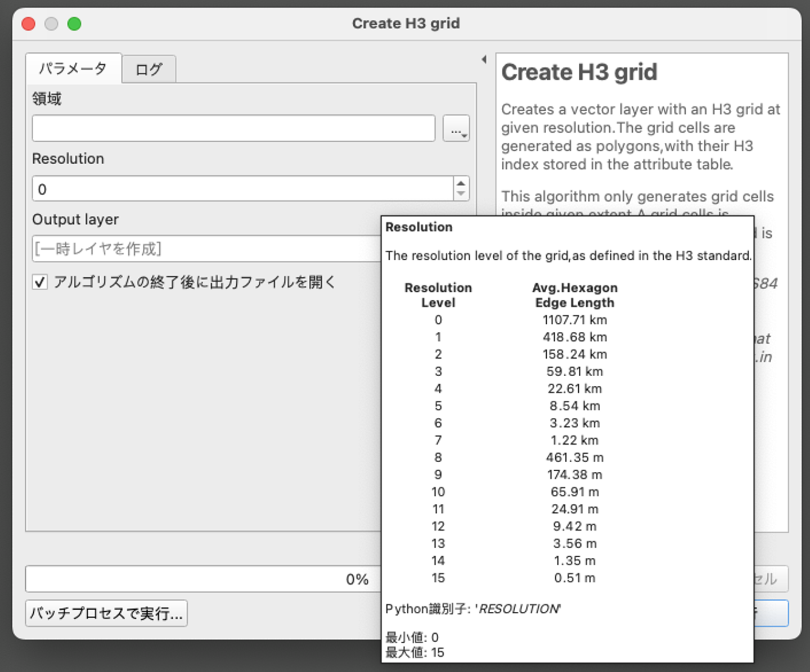The width and height of the screenshot is (810, 672).
Task: Increase Resolution with the up arrow
Action: click(x=461, y=183)
